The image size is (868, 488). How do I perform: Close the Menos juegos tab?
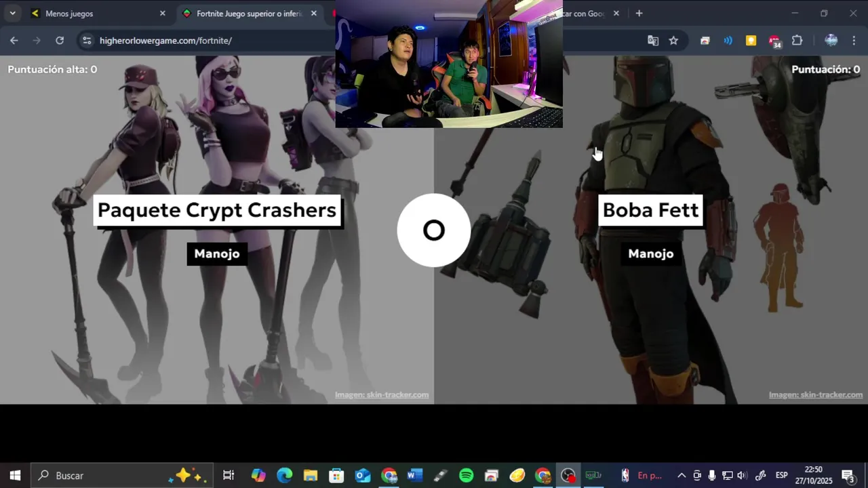pos(162,13)
